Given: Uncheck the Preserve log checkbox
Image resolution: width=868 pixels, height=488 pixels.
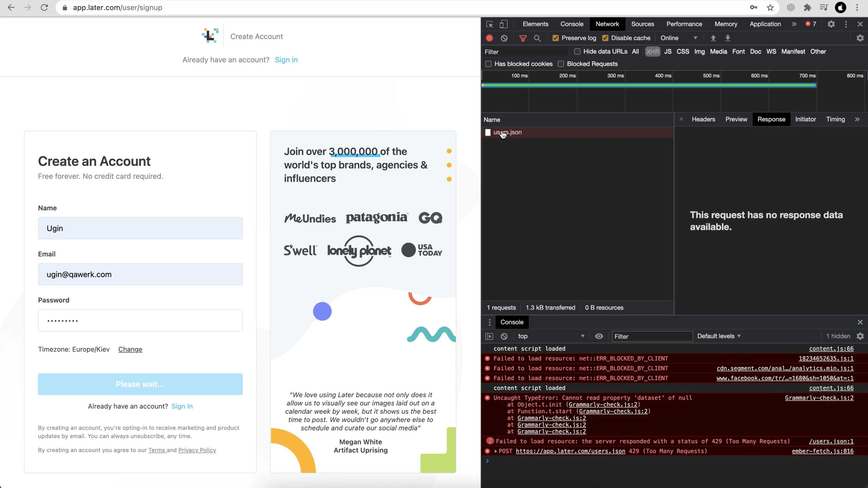Looking at the screenshot, I should 555,38.
